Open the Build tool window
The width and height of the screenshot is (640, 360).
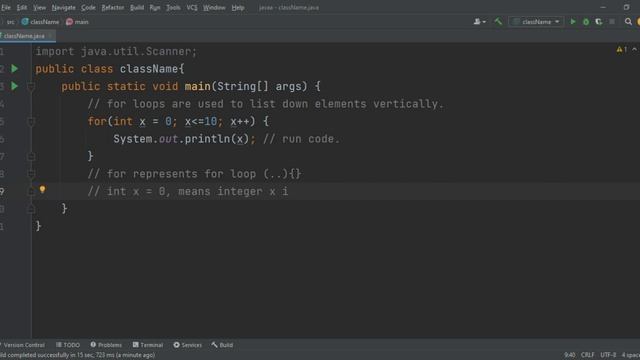(x=222, y=345)
